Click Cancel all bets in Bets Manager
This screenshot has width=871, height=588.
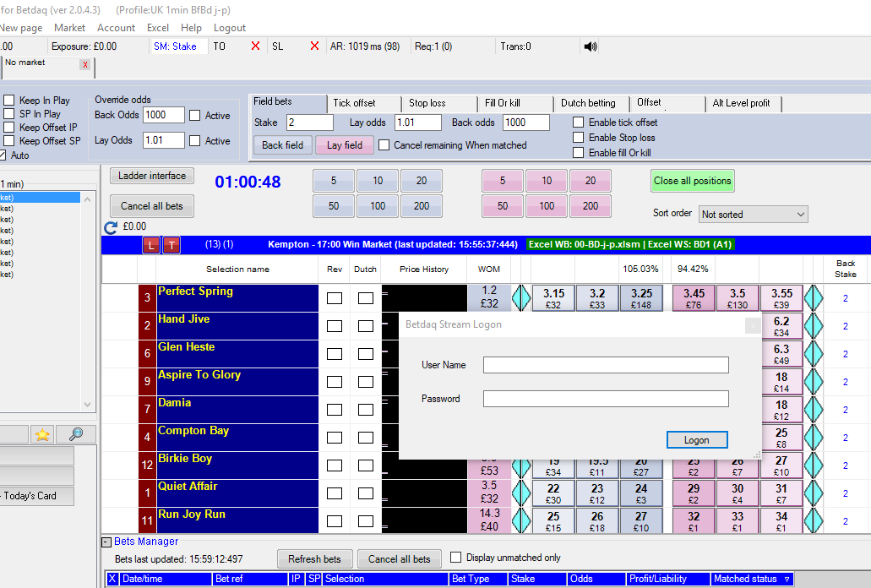click(x=400, y=559)
